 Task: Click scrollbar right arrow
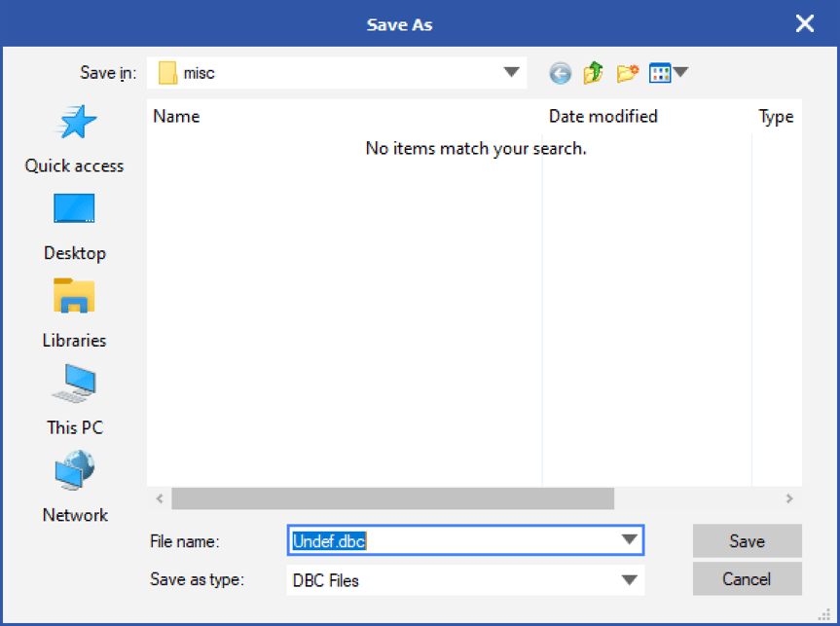(x=789, y=498)
